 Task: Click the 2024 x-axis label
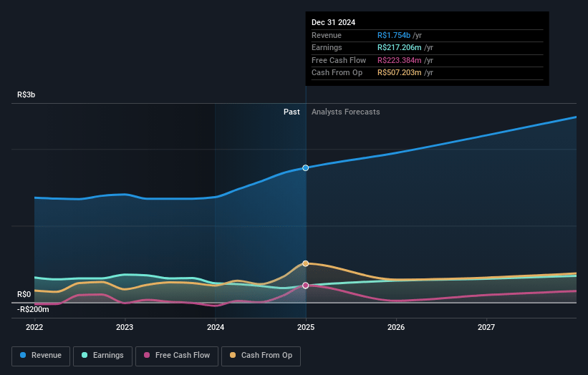[x=216, y=327]
